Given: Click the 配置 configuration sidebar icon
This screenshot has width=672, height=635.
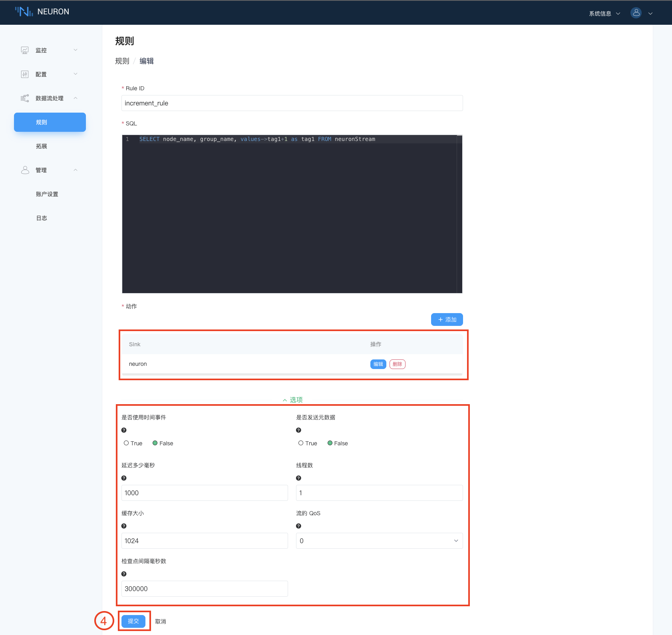Looking at the screenshot, I should click(x=25, y=74).
